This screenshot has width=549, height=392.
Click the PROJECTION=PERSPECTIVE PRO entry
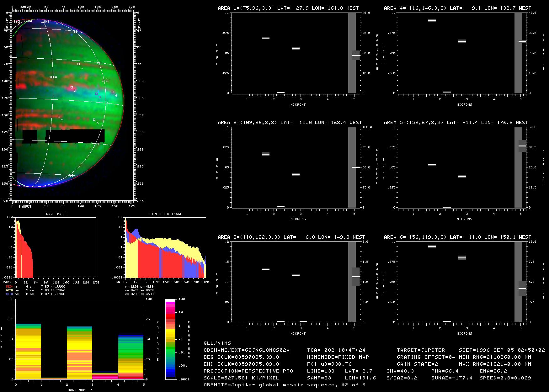point(248,371)
